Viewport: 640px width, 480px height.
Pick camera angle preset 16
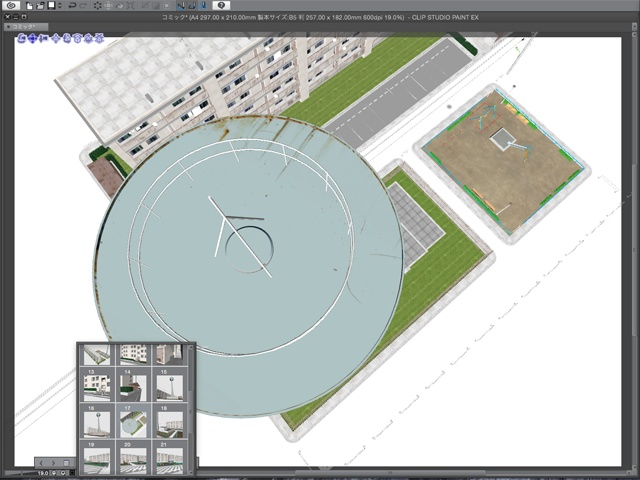click(97, 421)
